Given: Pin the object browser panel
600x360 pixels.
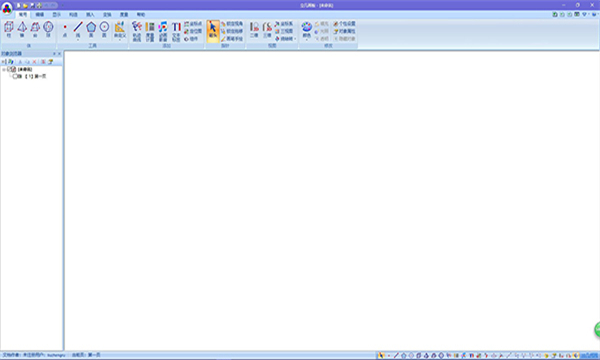Looking at the screenshot, I should [x=54, y=54].
